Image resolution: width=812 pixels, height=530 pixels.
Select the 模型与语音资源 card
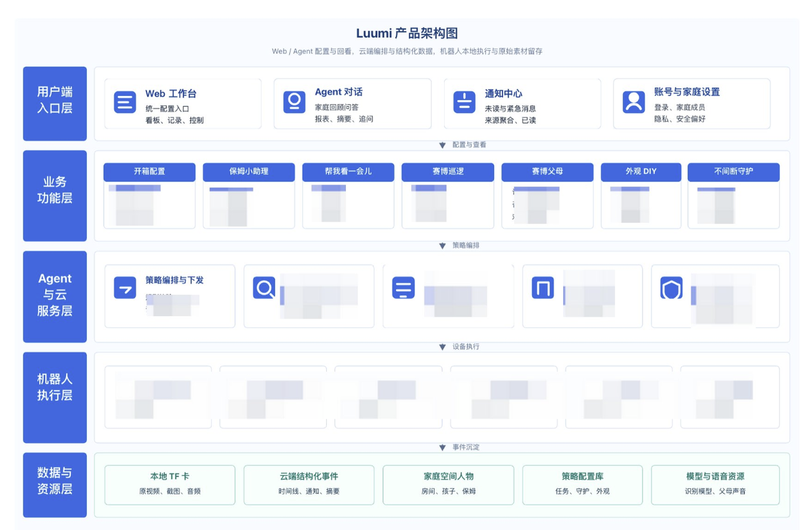[716, 485]
